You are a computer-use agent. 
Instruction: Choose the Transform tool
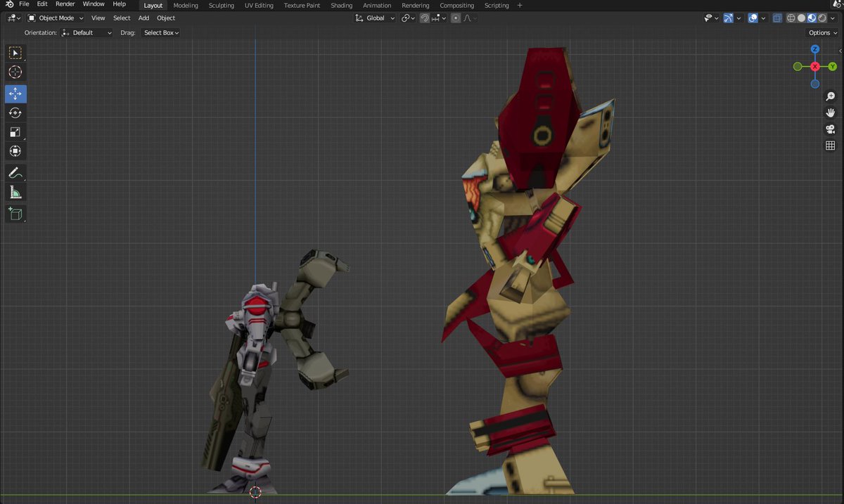click(15, 151)
